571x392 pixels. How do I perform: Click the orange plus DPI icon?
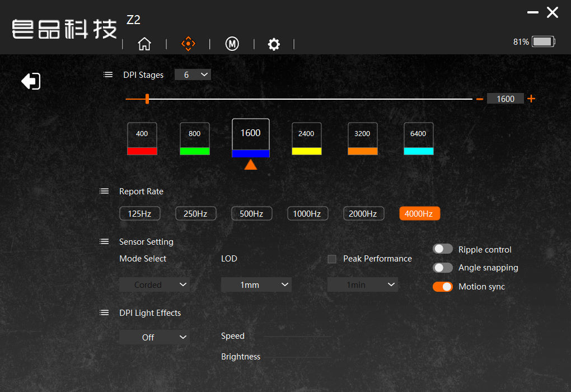[x=531, y=99]
